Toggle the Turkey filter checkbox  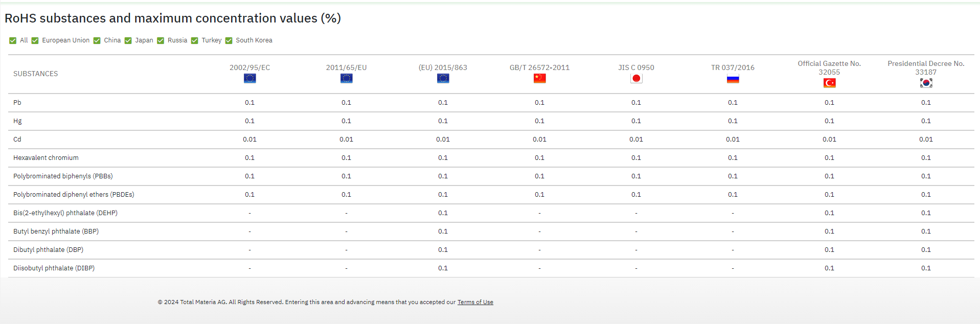click(195, 41)
